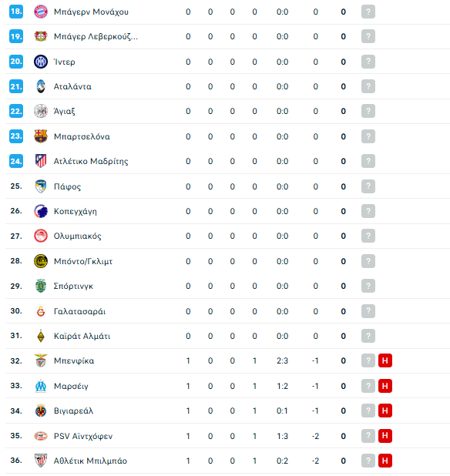Image resolution: width=450 pixels, height=476 pixels.
Task: Open the team link Μπάγερ Λεβερκούζ...
Action: [x=96, y=37]
